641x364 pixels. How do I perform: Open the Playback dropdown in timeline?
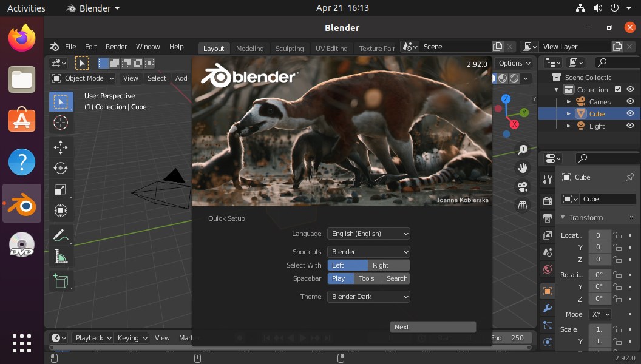(x=92, y=338)
